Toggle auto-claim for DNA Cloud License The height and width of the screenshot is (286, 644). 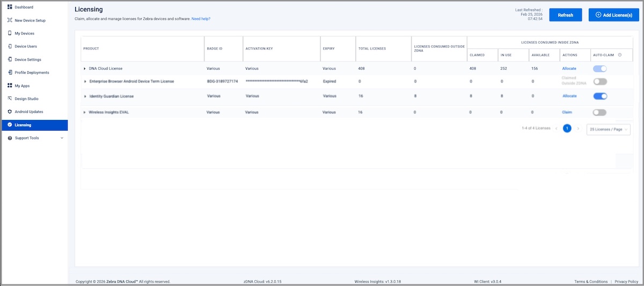(600, 69)
